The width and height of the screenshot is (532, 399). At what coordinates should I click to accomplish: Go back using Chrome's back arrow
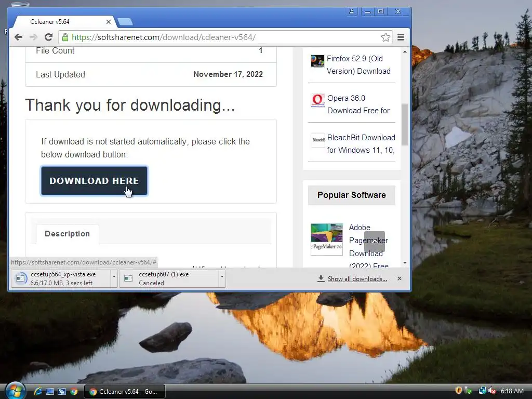(18, 37)
